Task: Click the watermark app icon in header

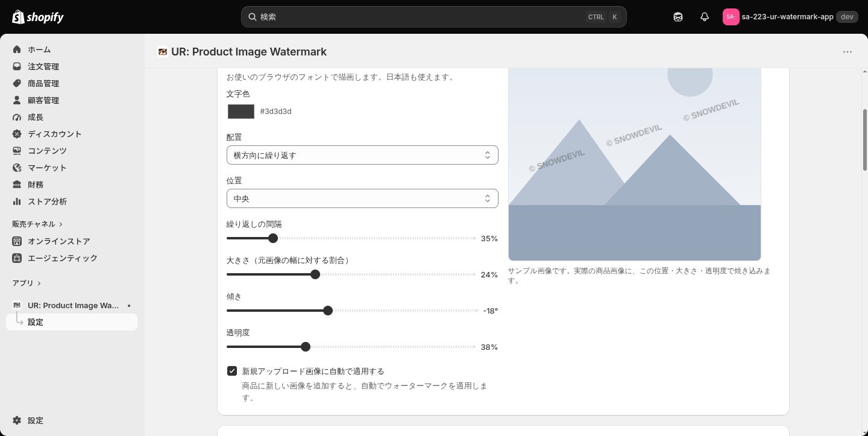Action: (162, 52)
